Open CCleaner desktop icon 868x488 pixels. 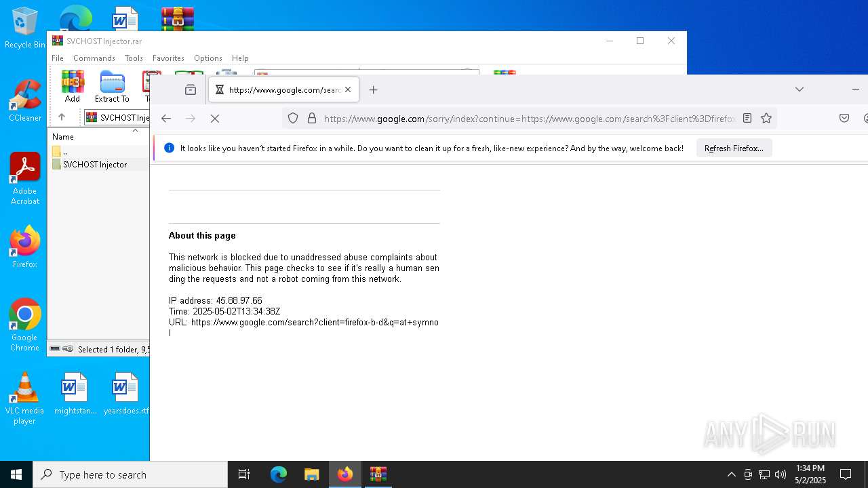pyautogui.click(x=24, y=100)
